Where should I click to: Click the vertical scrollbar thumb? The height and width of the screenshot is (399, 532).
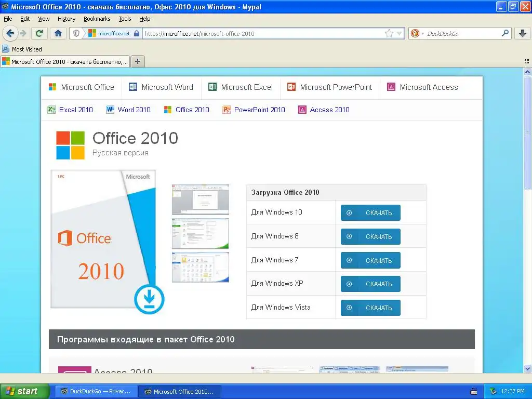click(527, 132)
